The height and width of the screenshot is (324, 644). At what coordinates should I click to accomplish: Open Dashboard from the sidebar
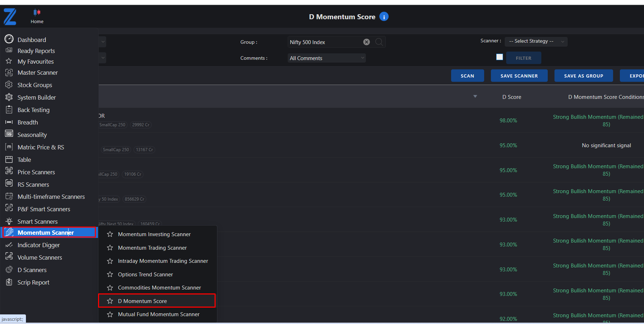[x=32, y=40]
